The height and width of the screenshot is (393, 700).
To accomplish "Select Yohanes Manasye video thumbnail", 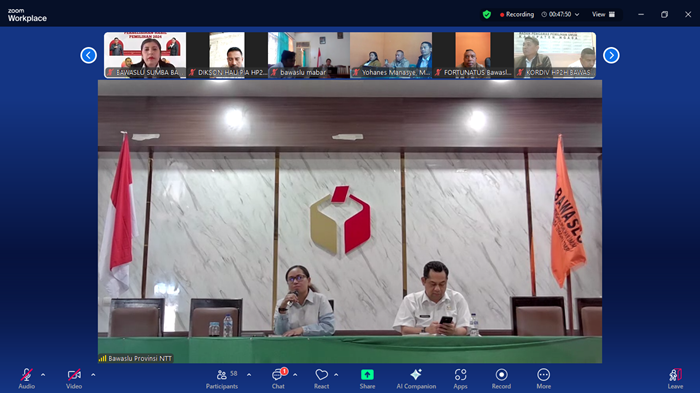I will click(391, 55).
